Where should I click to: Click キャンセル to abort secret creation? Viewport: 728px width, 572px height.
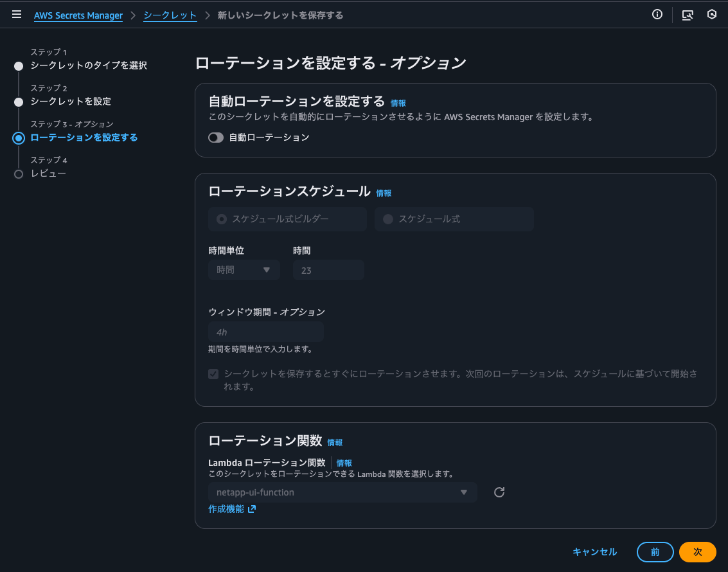point(594,551)
